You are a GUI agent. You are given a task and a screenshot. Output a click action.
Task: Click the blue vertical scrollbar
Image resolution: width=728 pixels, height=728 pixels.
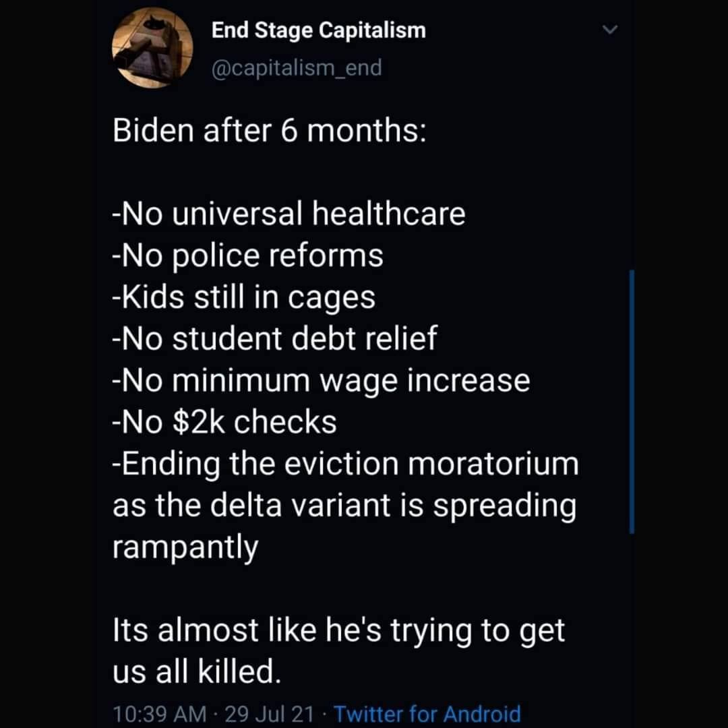tap(632, 402)
